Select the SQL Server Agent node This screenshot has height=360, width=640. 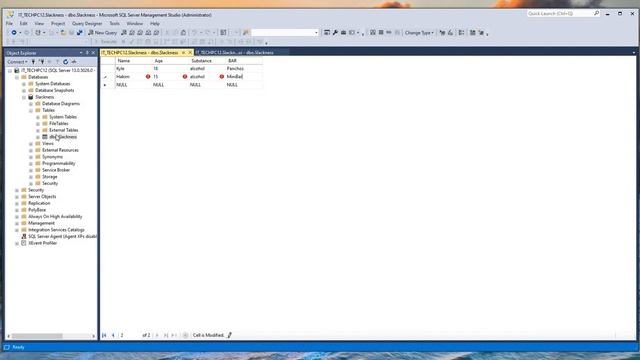click(x=62, y=236)
